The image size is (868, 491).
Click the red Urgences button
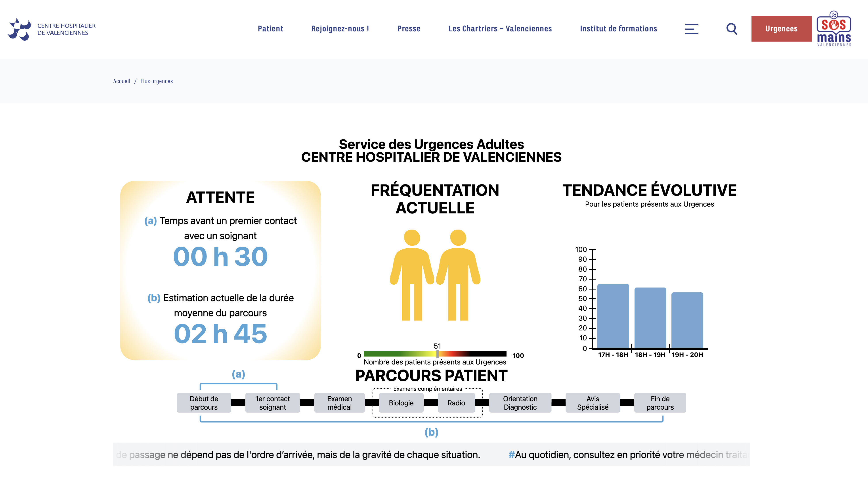[781, 29]
